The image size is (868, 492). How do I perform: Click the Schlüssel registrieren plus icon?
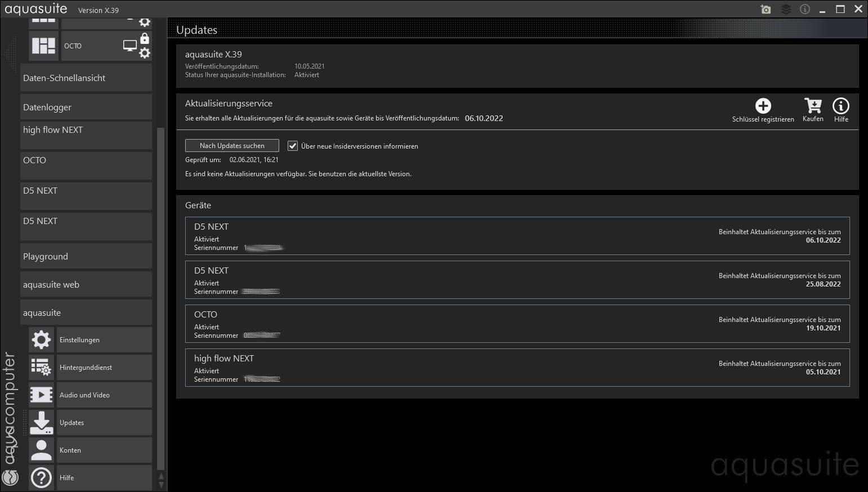[x=763, y=106]
